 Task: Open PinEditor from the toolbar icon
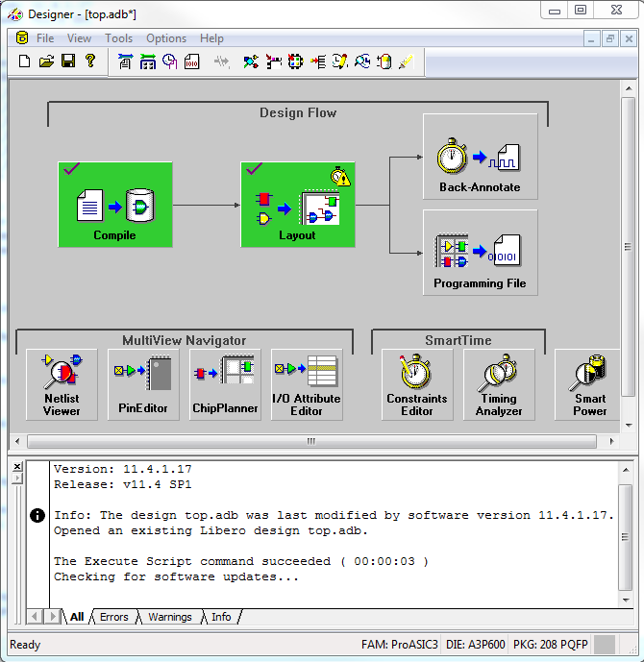(273, 62)
